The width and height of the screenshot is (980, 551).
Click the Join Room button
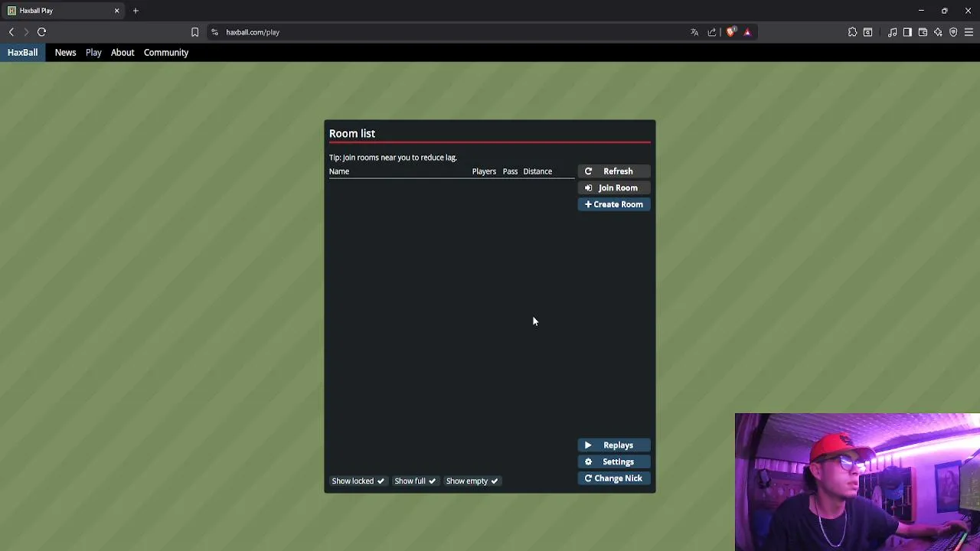tap(614, 188)
